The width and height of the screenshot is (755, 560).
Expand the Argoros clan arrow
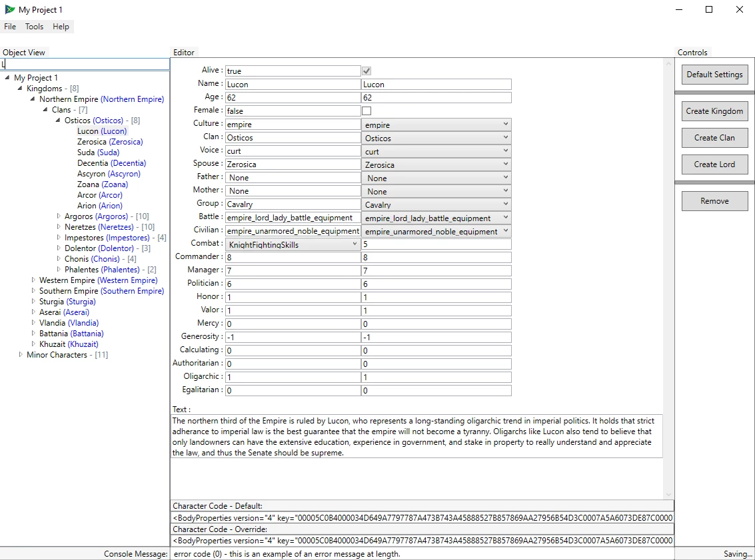click(x=58, y=216)
